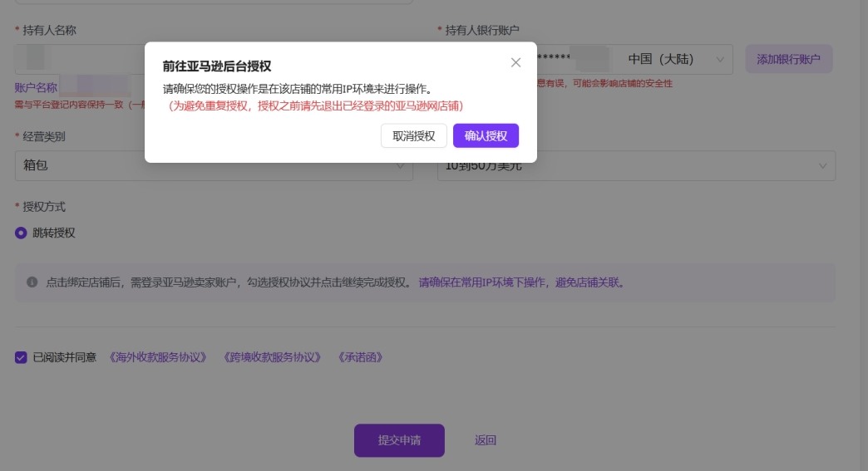868x471 pixels.
Task: Expand 经营类别 dropdown showing 箱包
Action: 214,165
